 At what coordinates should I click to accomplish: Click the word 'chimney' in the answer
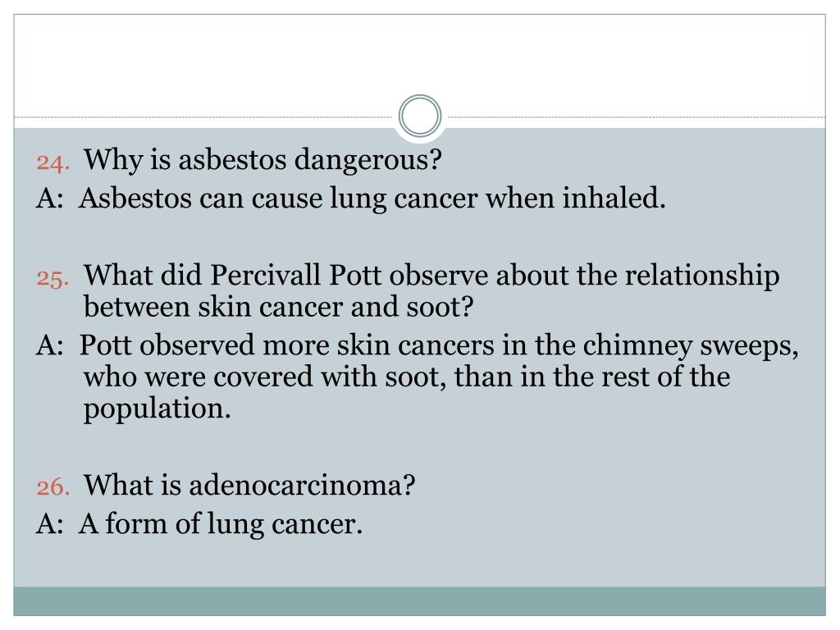coord(637,347)
